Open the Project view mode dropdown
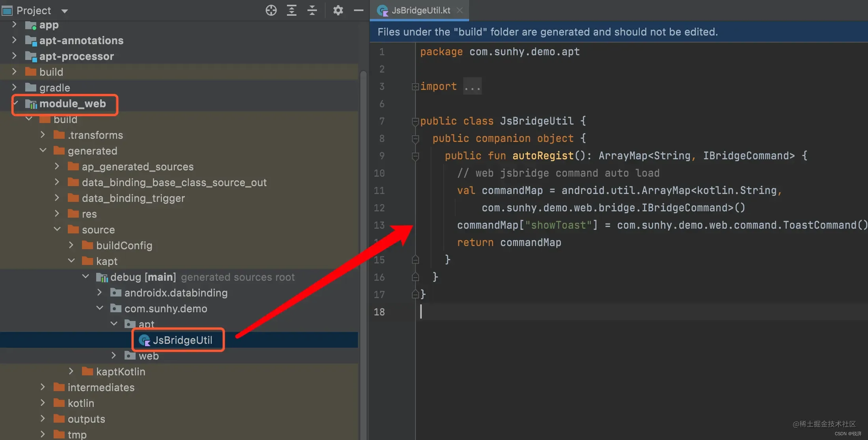Image resolution: width=868 pixels, height=440 pixels. 65,11
